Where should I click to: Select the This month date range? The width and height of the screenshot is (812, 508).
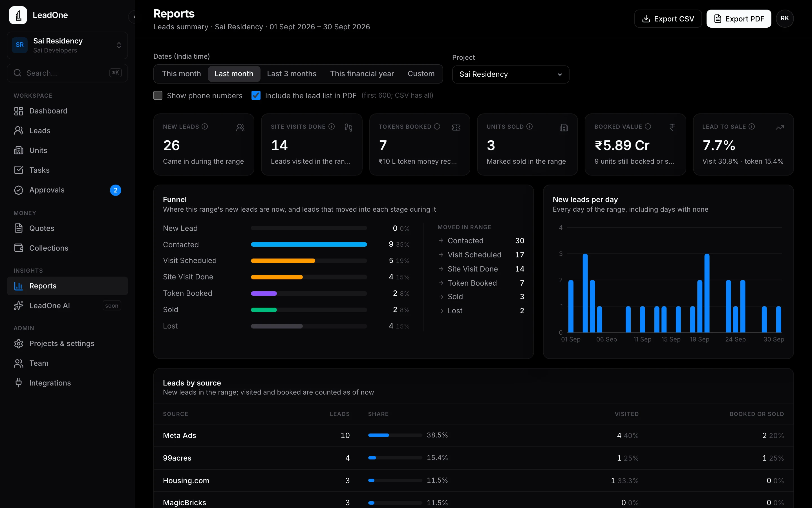181,74
